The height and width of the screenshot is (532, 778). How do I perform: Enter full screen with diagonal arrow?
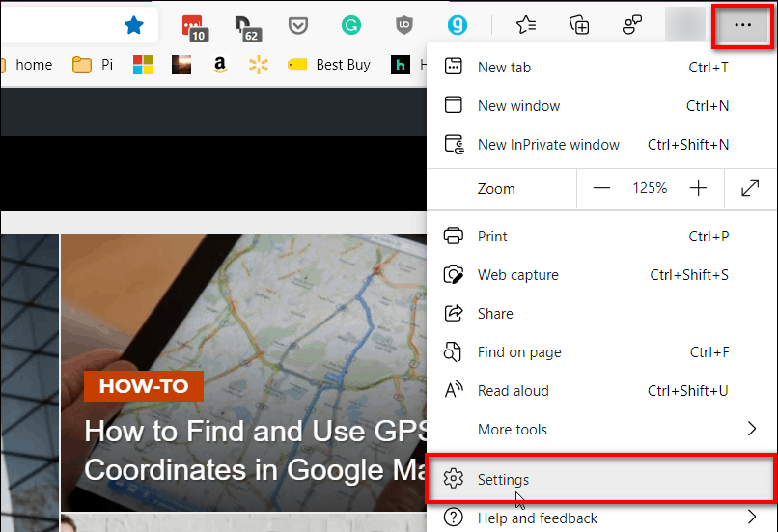tap(750, 188)
